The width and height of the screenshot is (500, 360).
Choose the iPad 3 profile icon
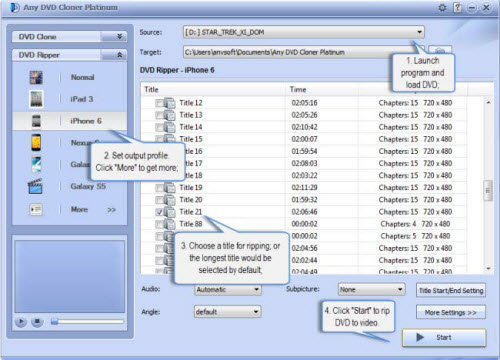36,99
